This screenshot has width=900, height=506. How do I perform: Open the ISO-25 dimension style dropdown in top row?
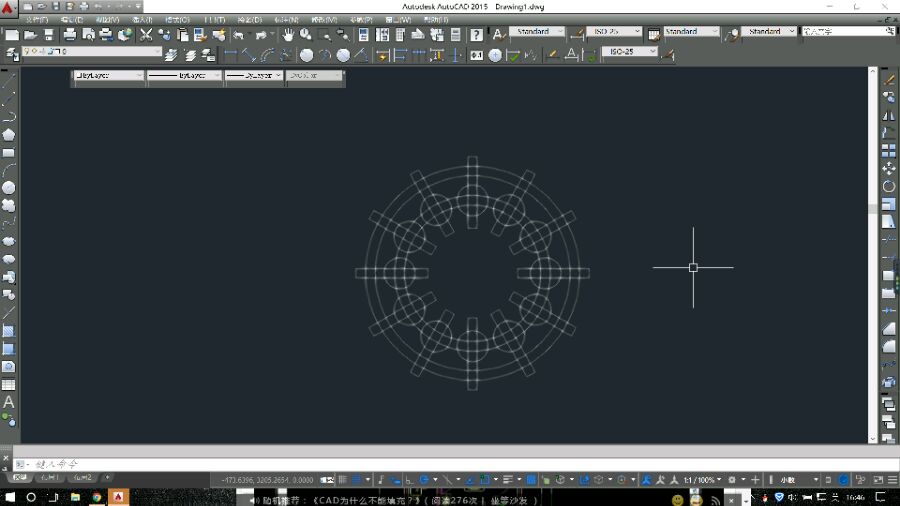pos(614,32)
